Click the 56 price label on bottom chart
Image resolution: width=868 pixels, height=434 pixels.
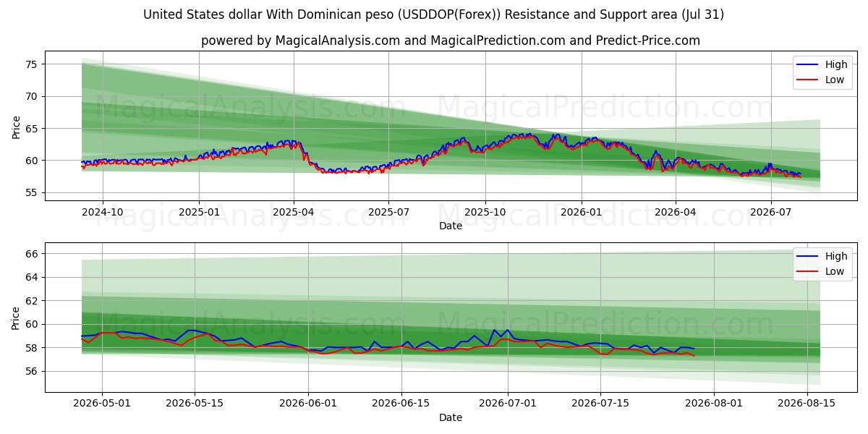33,371
